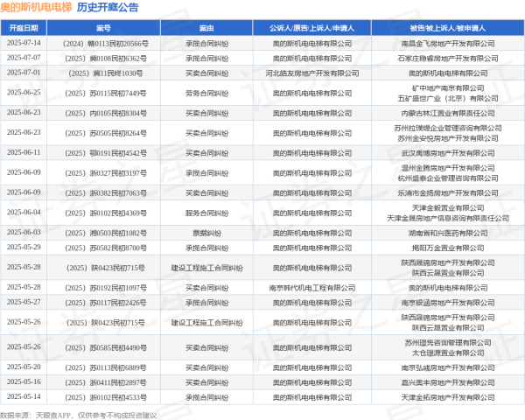The width and height of the screenshot is (525, 420).
Task: Click defendant '嘉兴奥丰房地产开发有限公司'
Action: pyautogui.click(x=448, y=382)
